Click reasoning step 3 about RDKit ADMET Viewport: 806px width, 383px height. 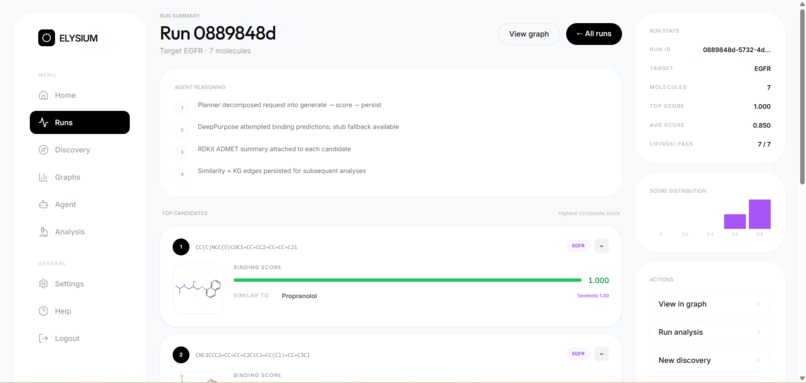pyautogui.click(x=274, y=149)
